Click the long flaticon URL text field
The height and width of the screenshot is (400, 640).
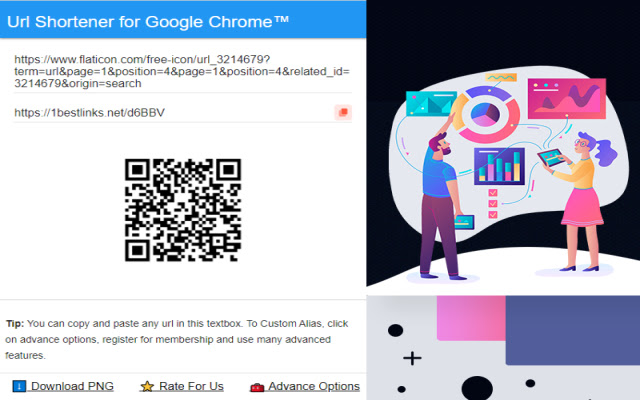coord(182,72)
